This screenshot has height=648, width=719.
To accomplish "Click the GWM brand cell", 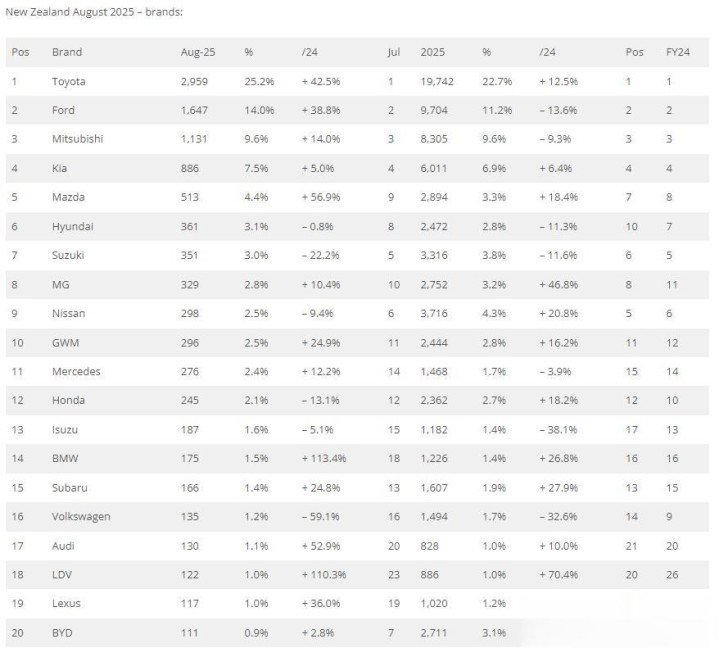I will [66, 343].
